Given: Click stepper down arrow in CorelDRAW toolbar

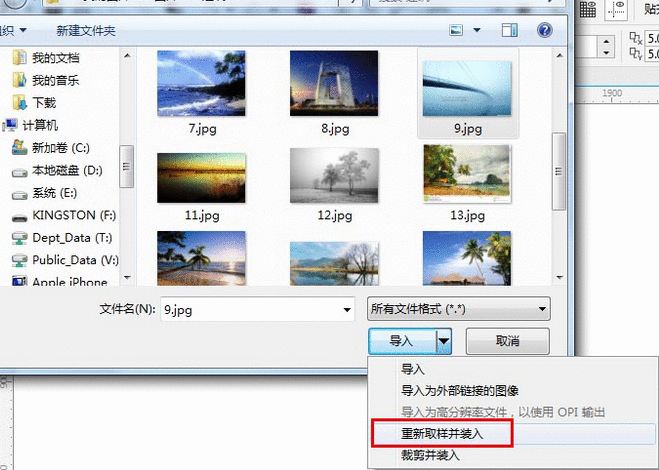Looking at the screenshot, I should (606, 53).
